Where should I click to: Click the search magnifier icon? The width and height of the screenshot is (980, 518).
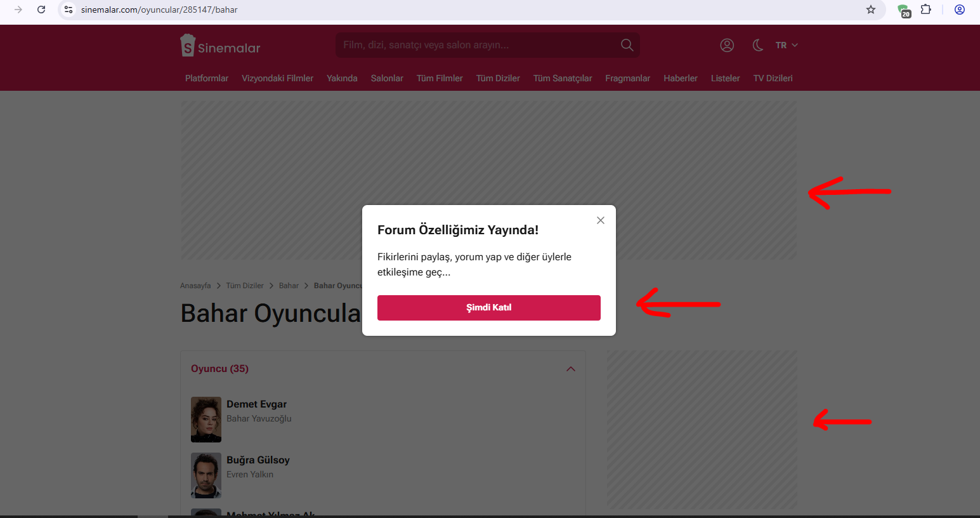coord(627,45)
